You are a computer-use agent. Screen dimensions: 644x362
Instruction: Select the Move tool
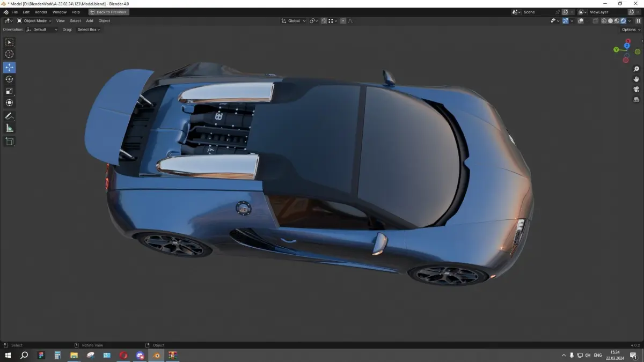(10, 68)
